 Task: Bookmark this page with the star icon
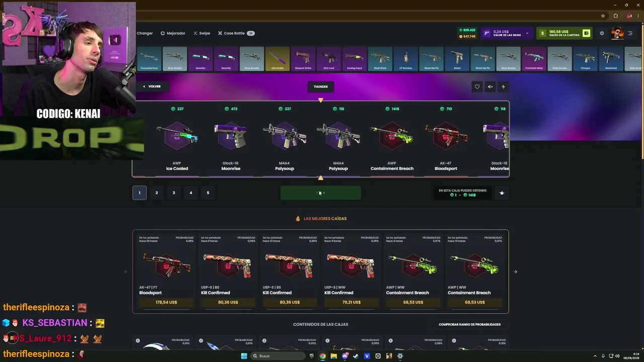pyautogui.click(x=603, y=16)
